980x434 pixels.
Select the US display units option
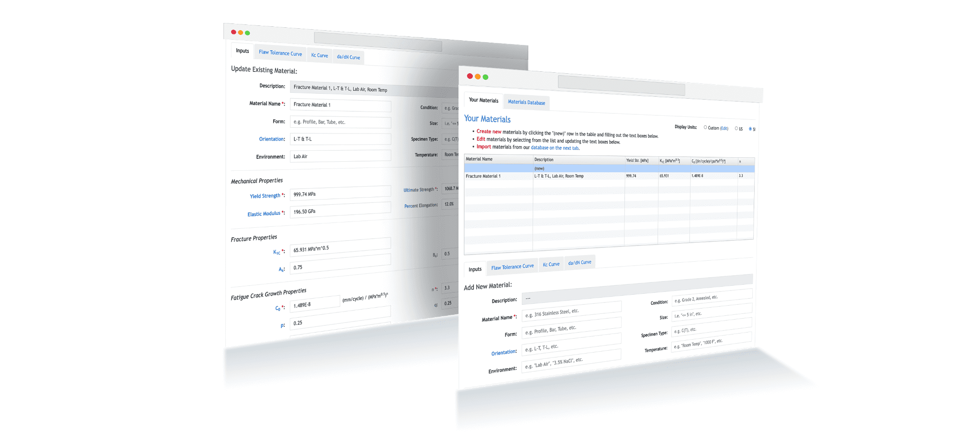point(736,128)
